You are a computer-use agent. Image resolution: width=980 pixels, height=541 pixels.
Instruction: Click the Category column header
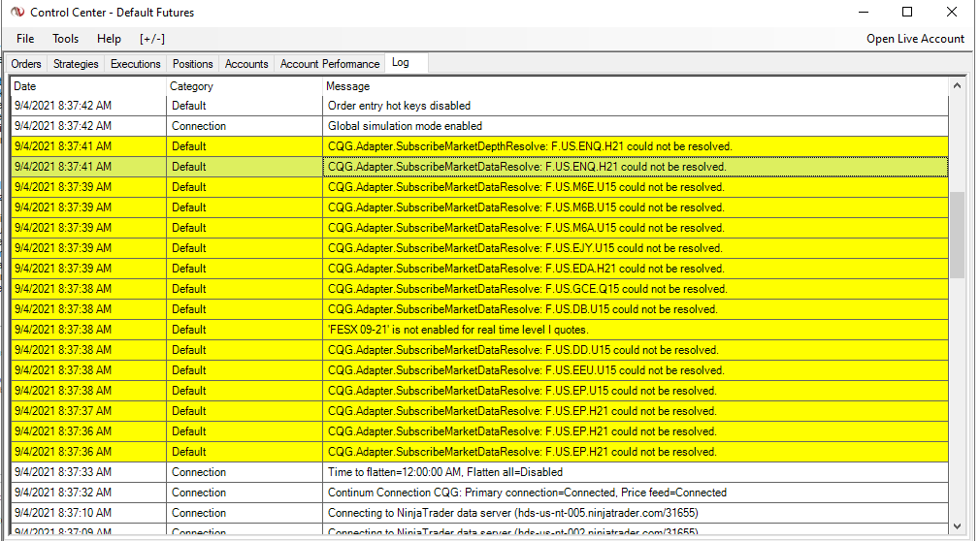point(245,86)
